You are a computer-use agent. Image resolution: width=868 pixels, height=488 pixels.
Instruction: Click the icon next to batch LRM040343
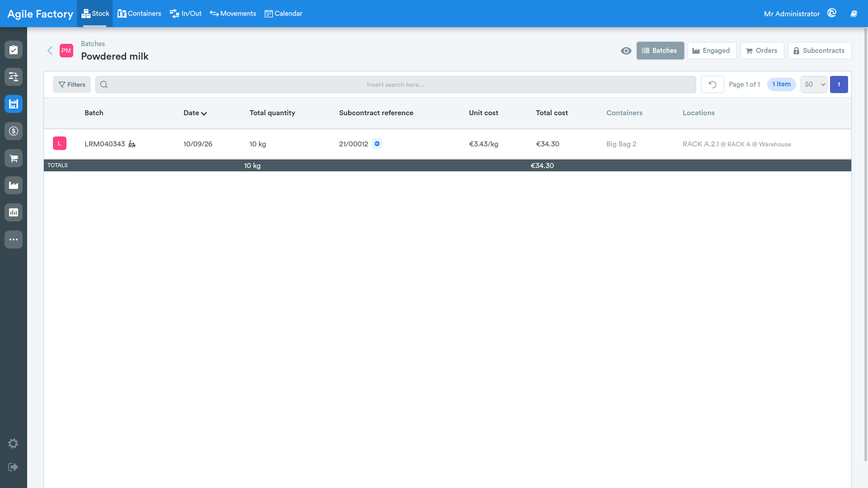point(132,144)
